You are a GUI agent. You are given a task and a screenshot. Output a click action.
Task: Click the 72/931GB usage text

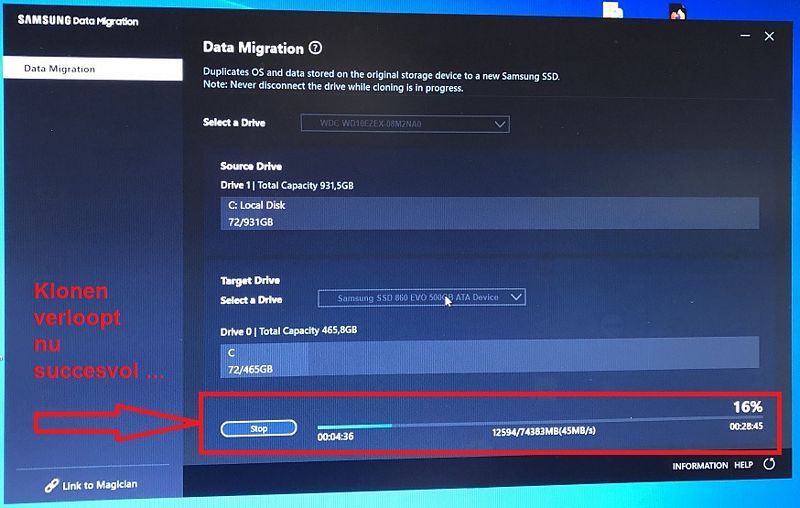click(251, 222)
